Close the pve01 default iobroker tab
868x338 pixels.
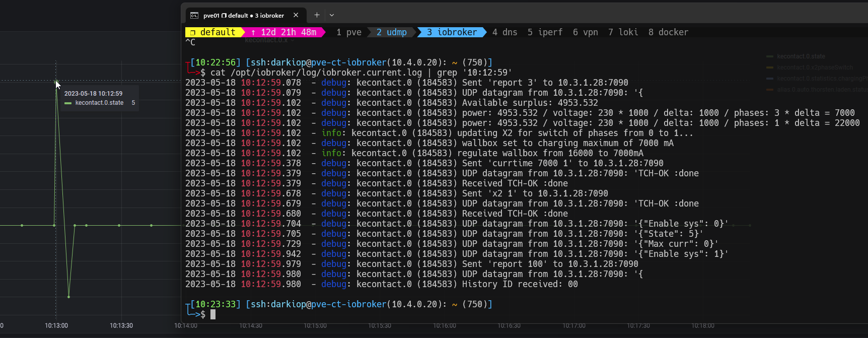pos(296,15)
